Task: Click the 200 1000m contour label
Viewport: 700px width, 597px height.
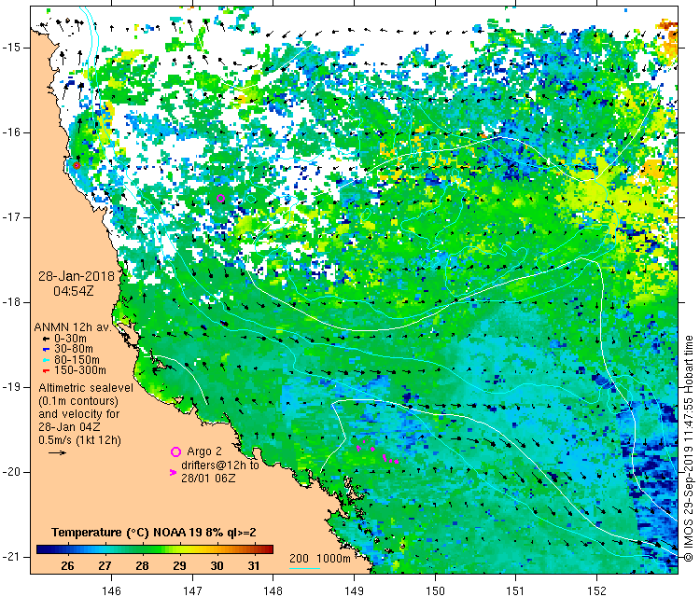Action: [319, 559]
